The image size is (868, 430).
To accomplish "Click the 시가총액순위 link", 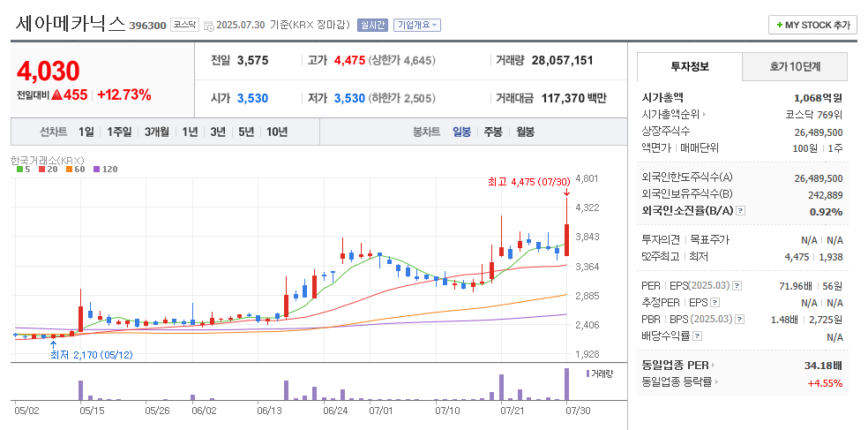I will pos(670,115).
